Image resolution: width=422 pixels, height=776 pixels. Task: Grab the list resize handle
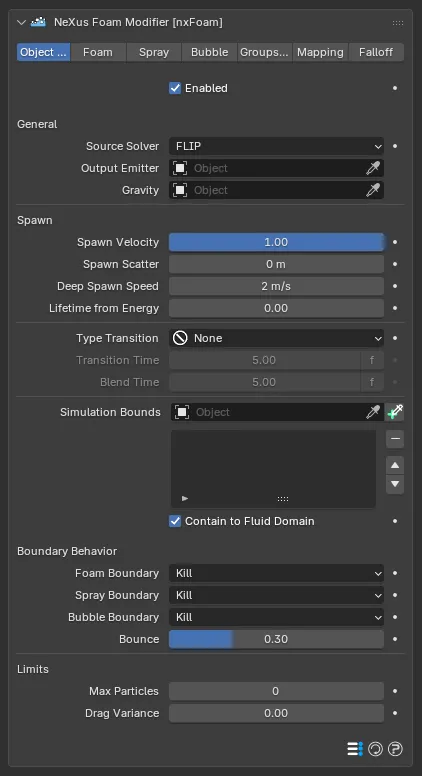(x=283, y=499)
